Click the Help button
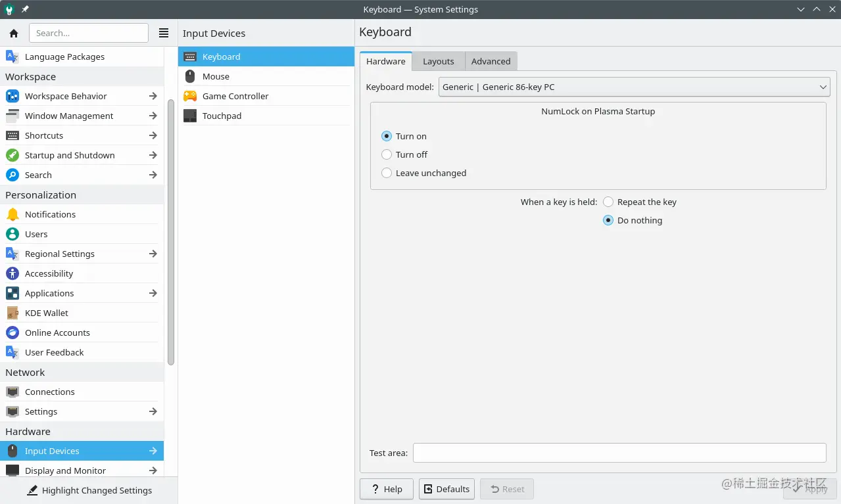Screen dimensions: 841x504 [x=387, y=489]
